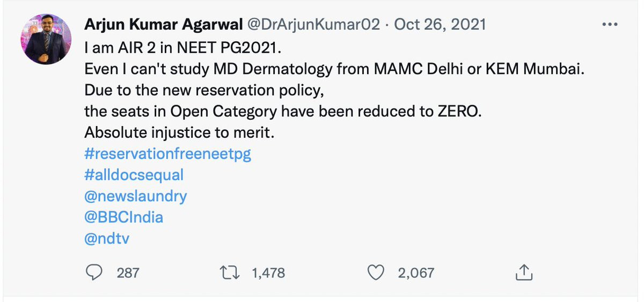Visit the @newslaundry mention
The width and height of the screenshot is (644, 302).
(x=136, y=196)
